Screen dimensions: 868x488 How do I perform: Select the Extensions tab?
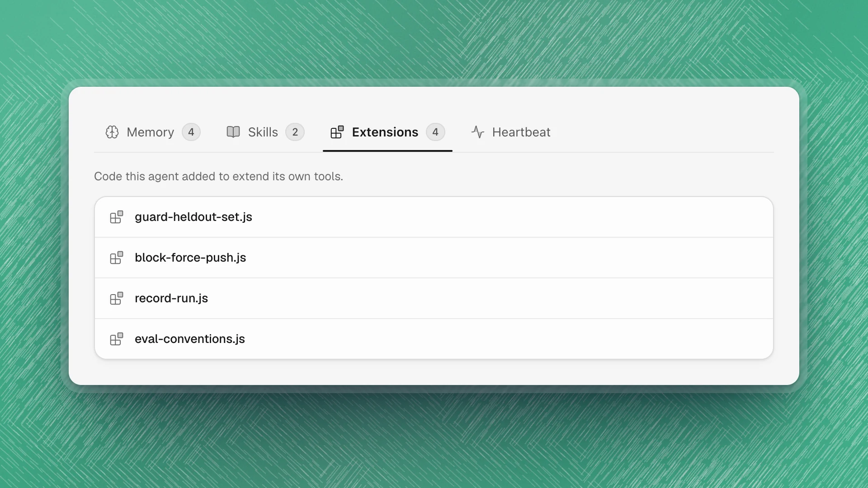click(x=387, y=132)
